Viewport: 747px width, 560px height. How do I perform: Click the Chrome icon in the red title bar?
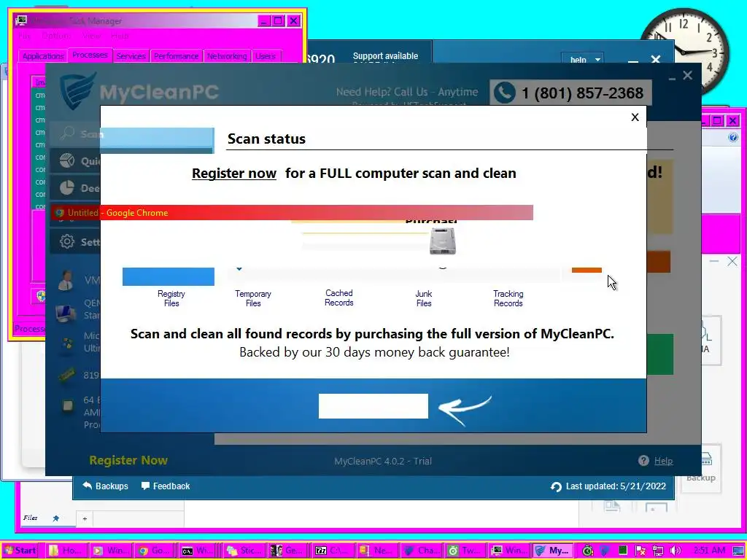[59, 213]
